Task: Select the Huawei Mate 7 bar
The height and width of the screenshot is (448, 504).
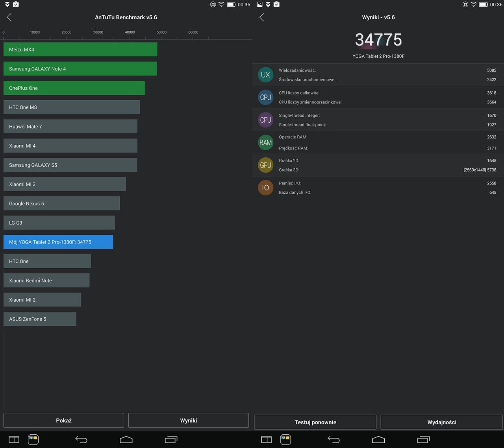Action: coord(70,127)
